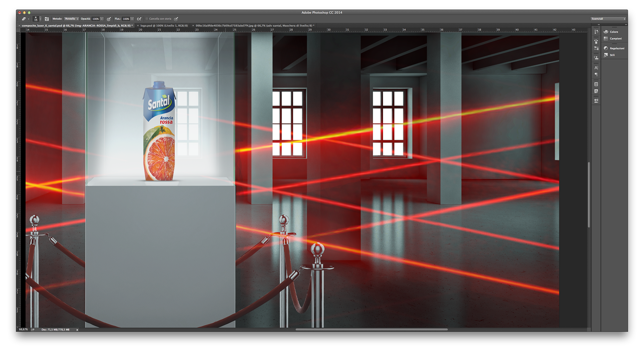Click the Flusso 100% value field
This screenshot has height=353, width=644.
coord(126,19)
